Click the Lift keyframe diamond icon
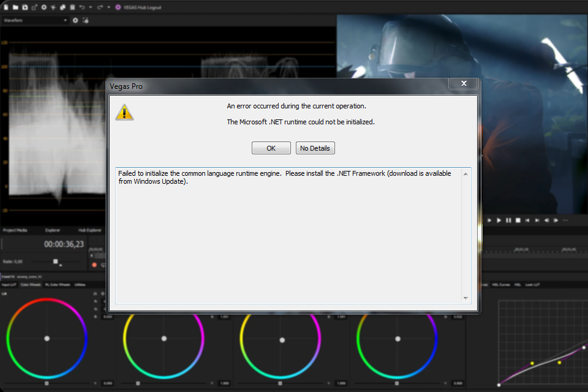 tap(102, 293)
